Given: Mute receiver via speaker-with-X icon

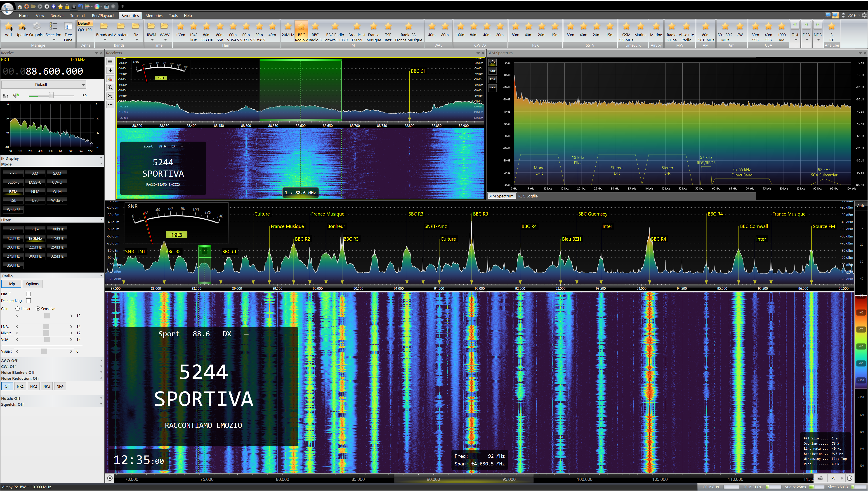Looking at the screenshot, I should pos(110,79).
